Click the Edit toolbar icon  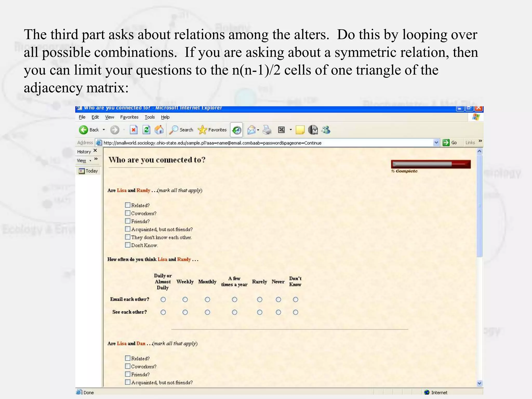point(281,130)
